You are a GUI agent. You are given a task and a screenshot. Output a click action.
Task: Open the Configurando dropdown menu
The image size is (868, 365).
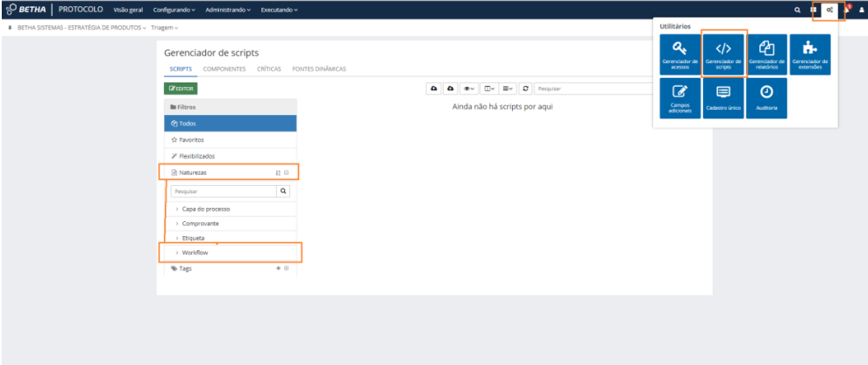(174, 10)
